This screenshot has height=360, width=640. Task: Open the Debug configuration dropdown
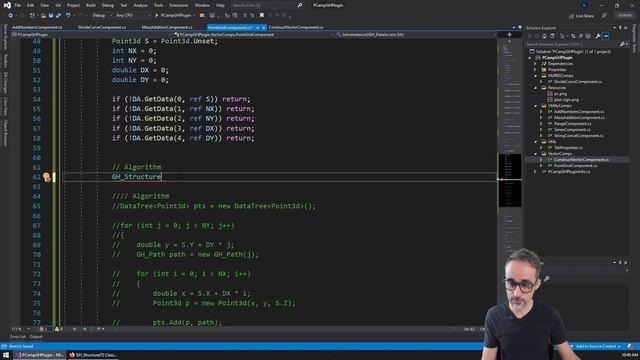coord(102,16)
